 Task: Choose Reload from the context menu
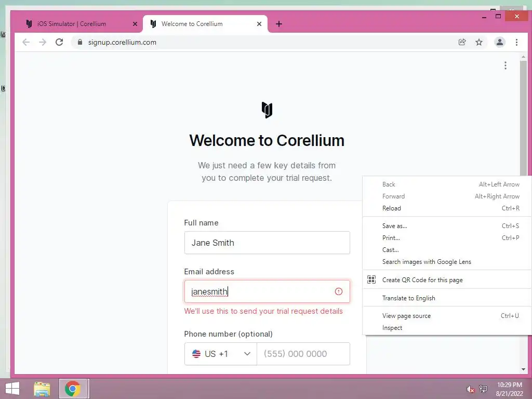(447, 208)
